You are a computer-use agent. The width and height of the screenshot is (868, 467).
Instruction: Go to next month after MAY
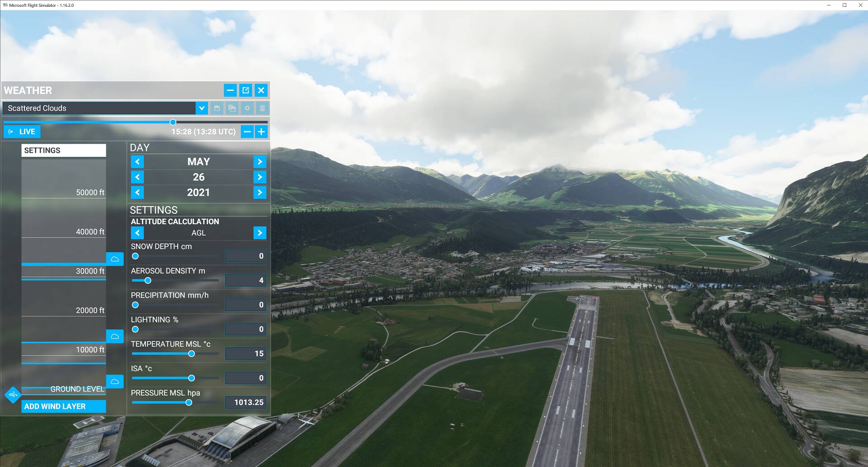tap(259, 161)
